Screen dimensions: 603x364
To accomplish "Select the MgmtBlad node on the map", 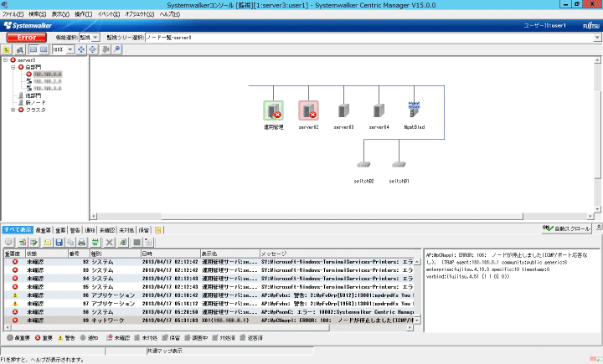I will [x=415, y=110].
